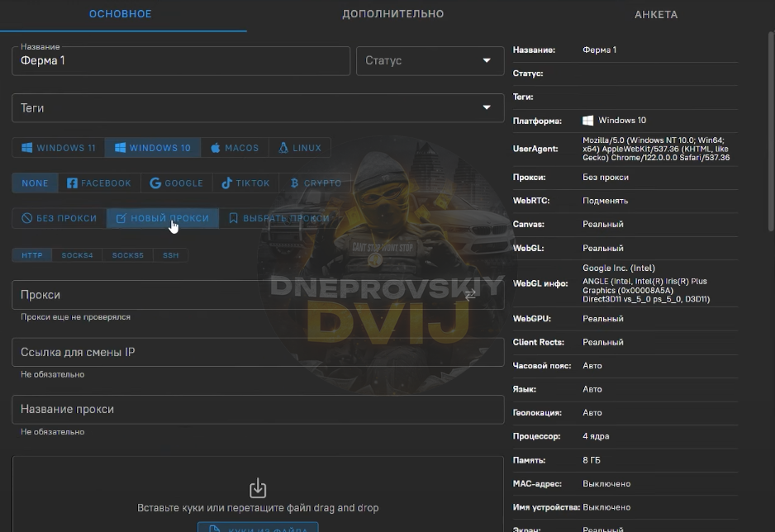This screenshot has height=532, width=775.
Task: Click the Без прокси summary value
Action: [606, 177]
